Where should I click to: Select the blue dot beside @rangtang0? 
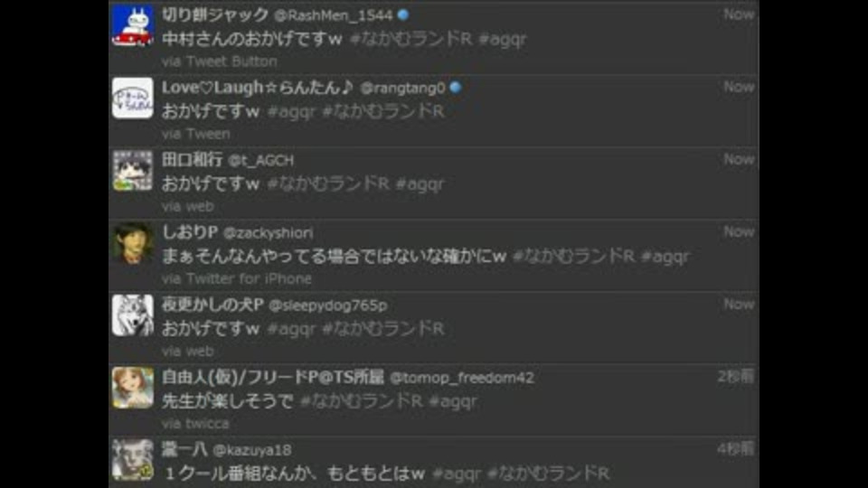(x=456, y=88)
